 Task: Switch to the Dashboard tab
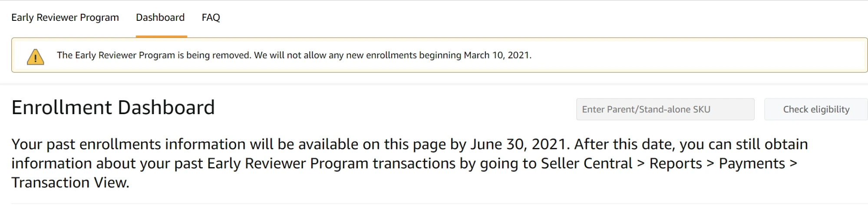[x=160, y=17]
